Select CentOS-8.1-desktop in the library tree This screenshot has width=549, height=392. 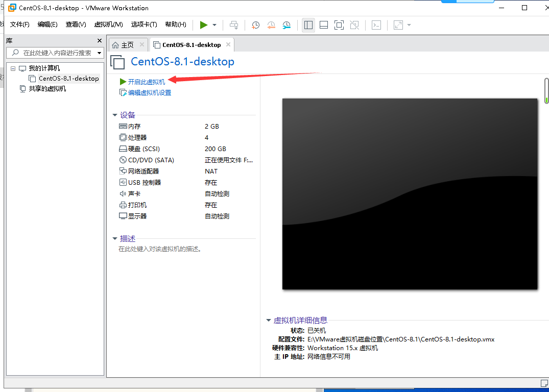[x=68, y=79]
